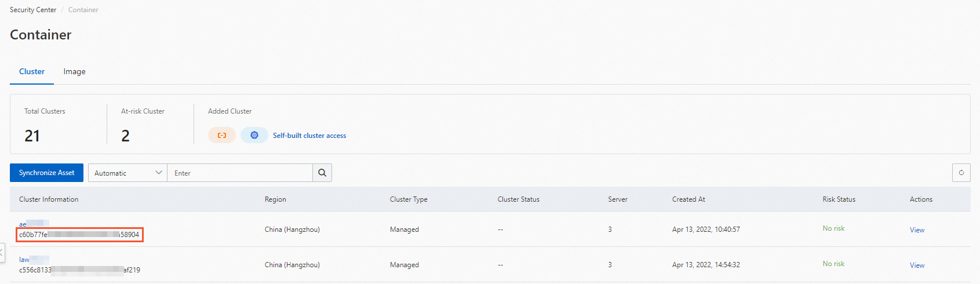The image size is (980, 284).
Task: Click server count 3 for c556c8133 row
Action: click(610, 265)
